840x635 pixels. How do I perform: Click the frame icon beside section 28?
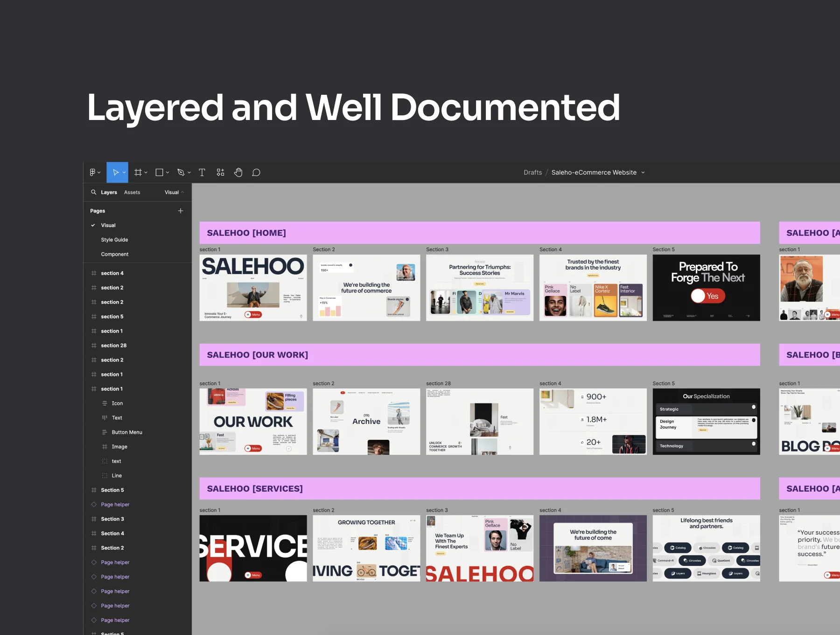(x=94, y=346)
